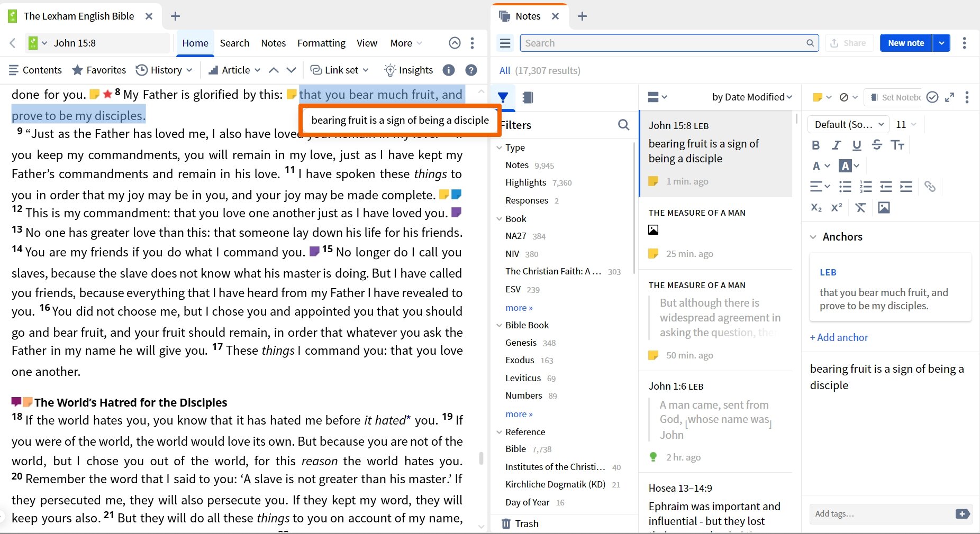Switch to the View menu tab
Viewport: 980px width, 534px height.
[x=367, y=43]
